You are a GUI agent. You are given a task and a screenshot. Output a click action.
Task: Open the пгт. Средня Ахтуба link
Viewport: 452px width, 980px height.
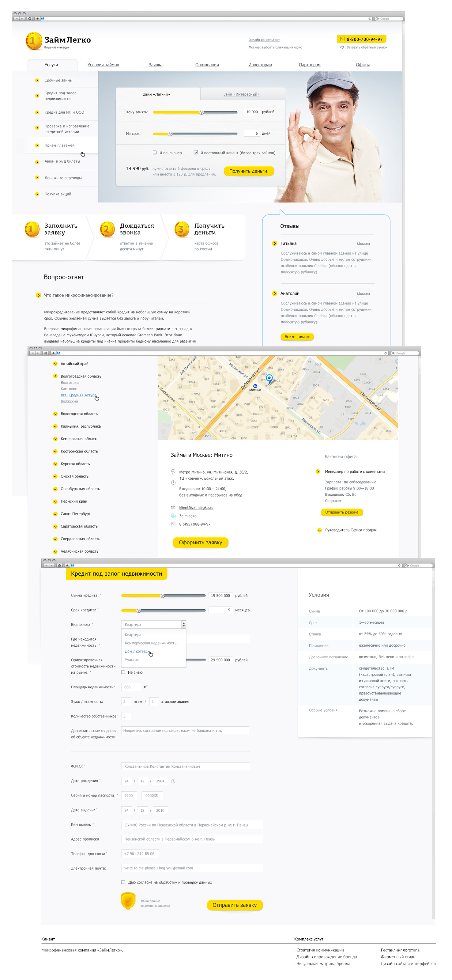(79, 395)
